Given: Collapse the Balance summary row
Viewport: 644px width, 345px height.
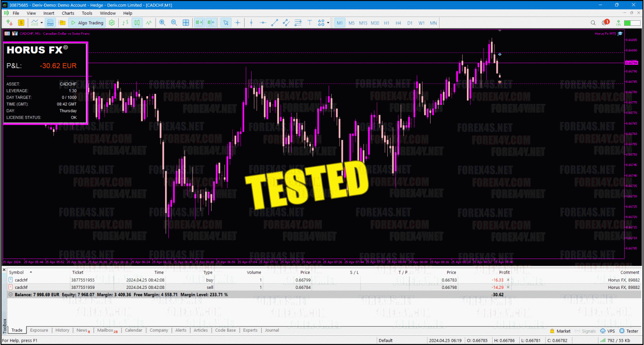Looking at the screenshot, I should click(x=11, y=294).
